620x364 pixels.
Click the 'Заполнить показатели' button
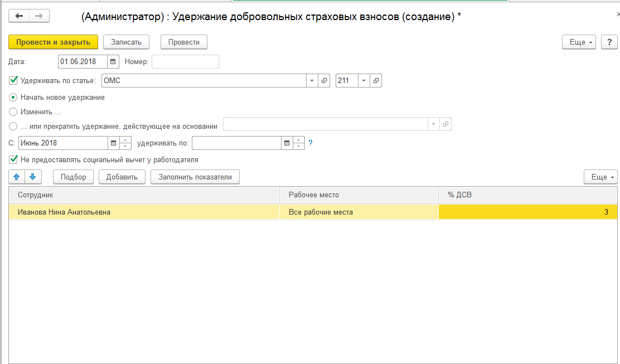point(195,177)
